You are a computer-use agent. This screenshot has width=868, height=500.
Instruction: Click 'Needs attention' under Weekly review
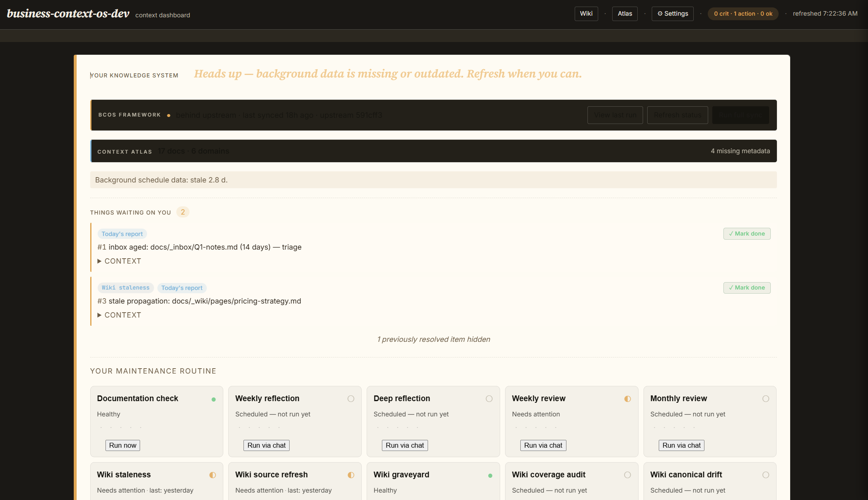[x=536, y=414]
